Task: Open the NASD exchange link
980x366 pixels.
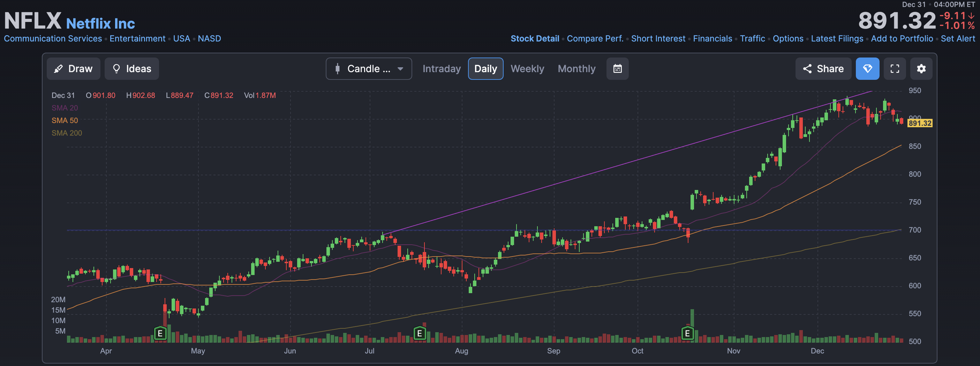Action: [209, 39]
